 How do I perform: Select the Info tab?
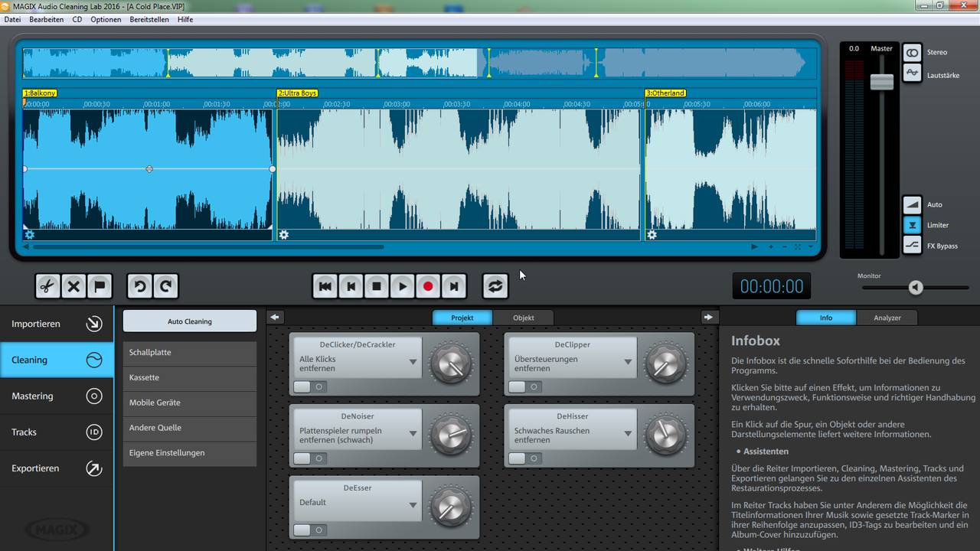pos(826,318)
